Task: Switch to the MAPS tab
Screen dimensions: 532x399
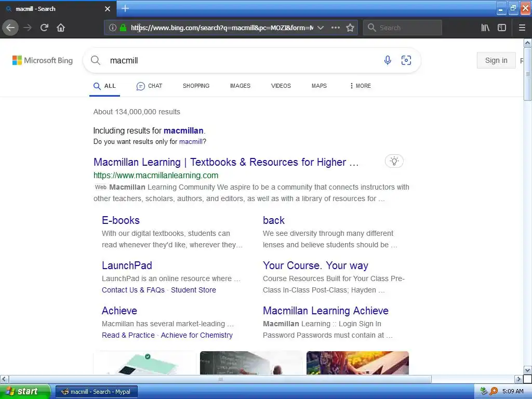Action: point(320,86)
